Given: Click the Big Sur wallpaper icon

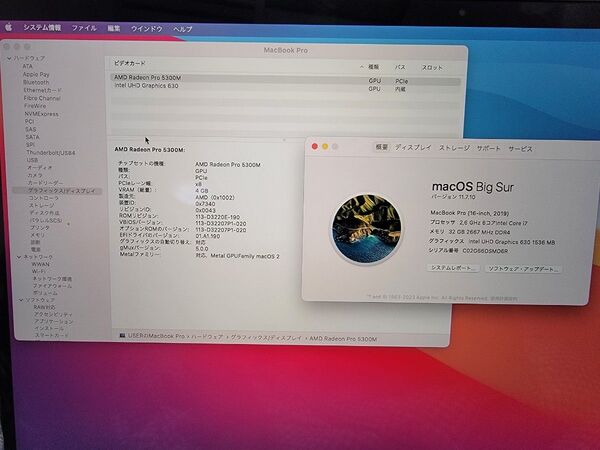Looking at the screenshot, I should [367, 228].
